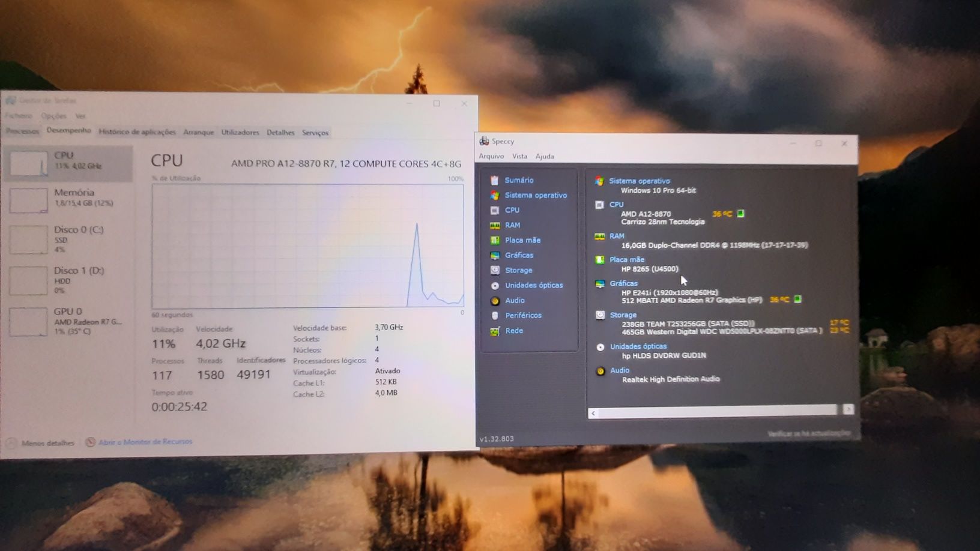The image size is (980, 551).
Task: Open Storage summary heading link
Action: coord(623,315)
